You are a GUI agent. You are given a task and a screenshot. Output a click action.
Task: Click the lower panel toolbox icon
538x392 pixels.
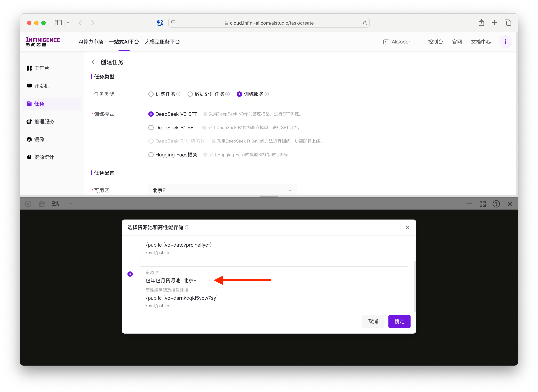coord(42,204)
